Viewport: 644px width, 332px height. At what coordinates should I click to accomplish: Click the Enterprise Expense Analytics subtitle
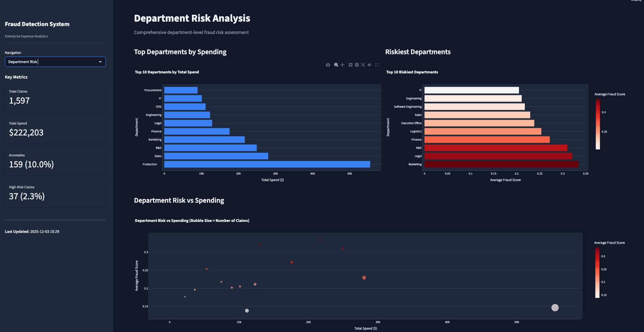[x=26, y=36]
